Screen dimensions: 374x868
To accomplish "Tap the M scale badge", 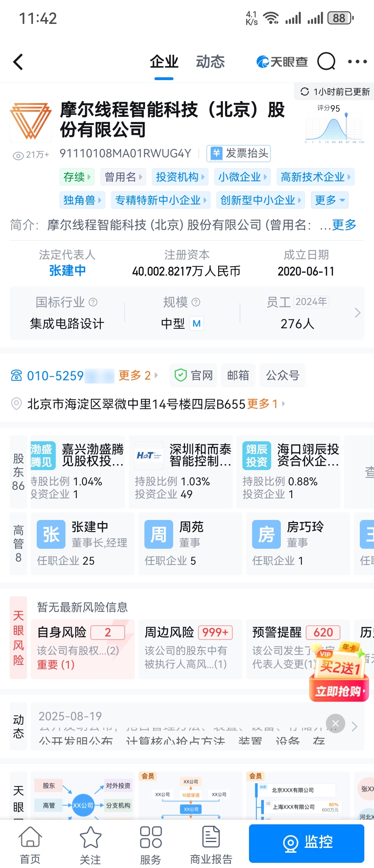I will coord(197,323).
